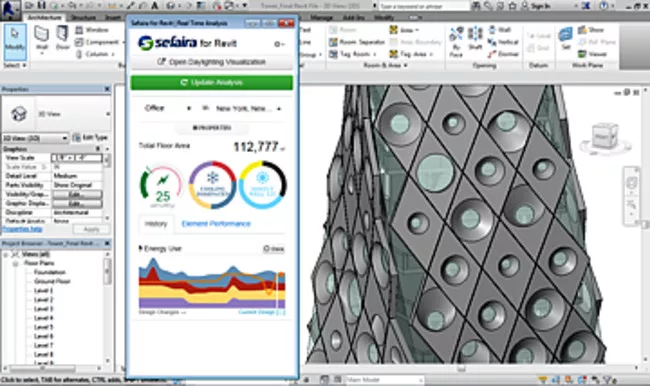Click Show work plane tool
Image resolution: width=650 pixels, height=386 pixels.
(591, 30)
